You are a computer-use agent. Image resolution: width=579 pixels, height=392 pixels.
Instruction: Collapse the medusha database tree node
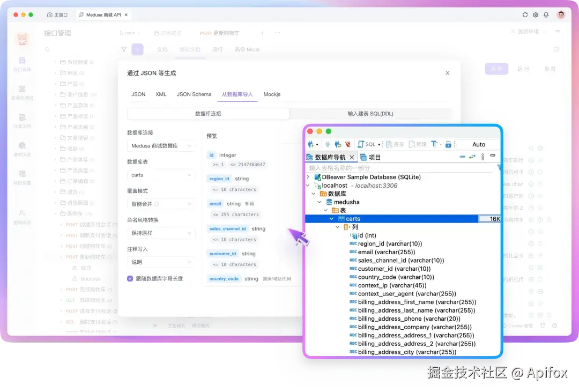point(319,202)
